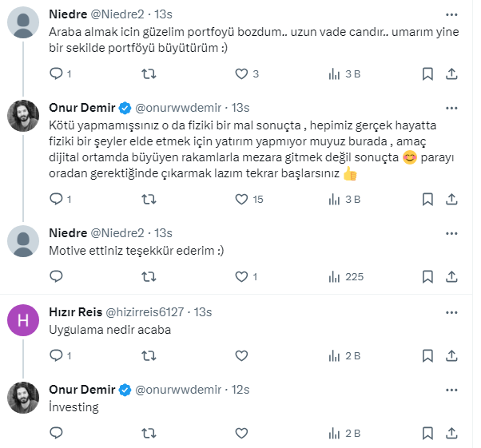Retweet Onur Demir's long reply
481x448 pixels.
[149, 199]
